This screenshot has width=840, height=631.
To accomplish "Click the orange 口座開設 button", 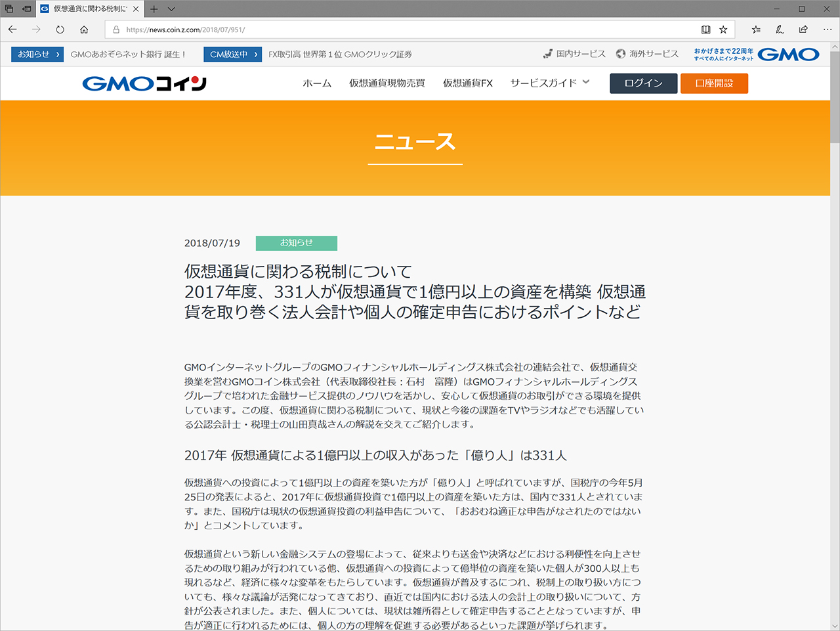I will [x=714, y=83].
